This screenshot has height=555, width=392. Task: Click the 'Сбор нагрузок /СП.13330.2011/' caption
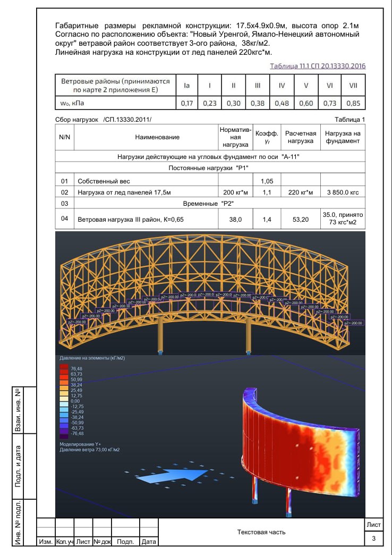click(103, 120)
